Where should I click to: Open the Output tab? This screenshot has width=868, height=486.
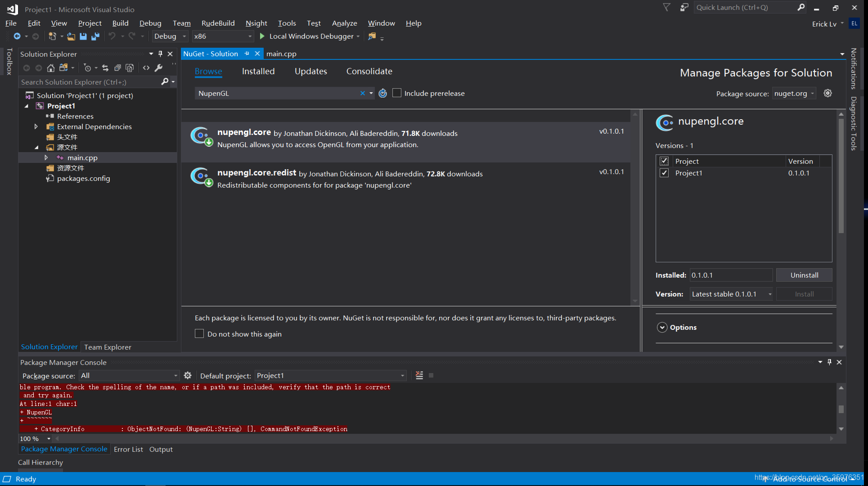click(x=161, y=449)
